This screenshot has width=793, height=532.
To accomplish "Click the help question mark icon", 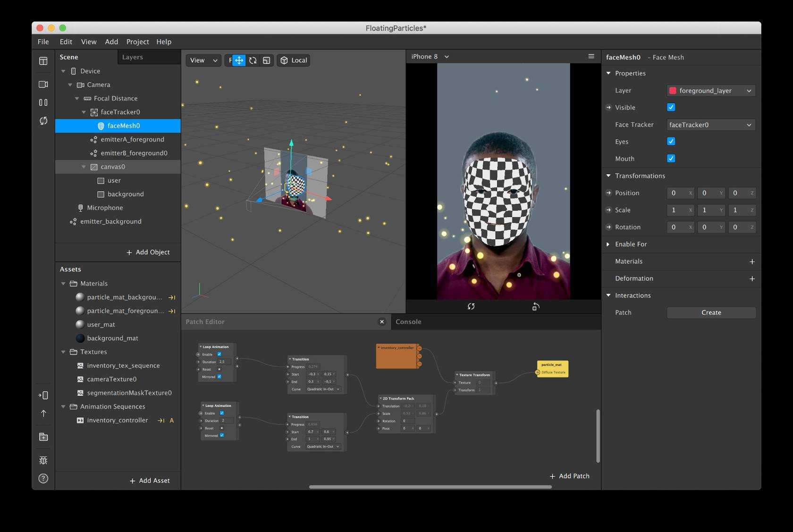I will coord(43,479).
